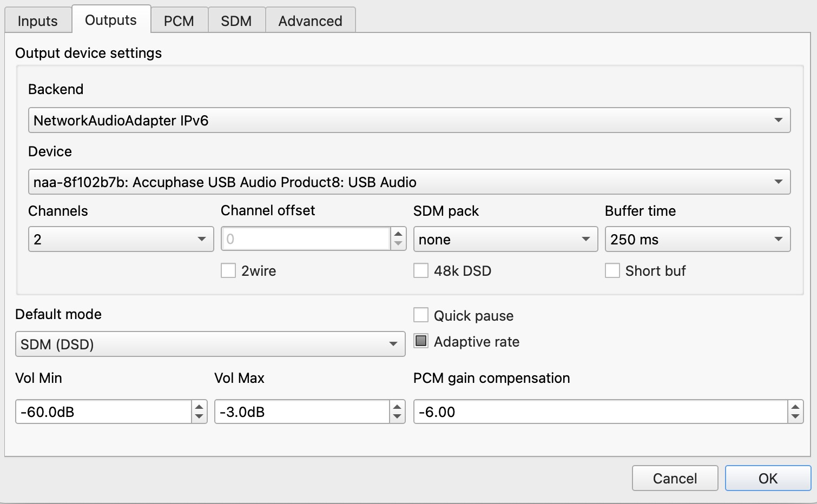Open the Device dropdown list

pos(409,182)
